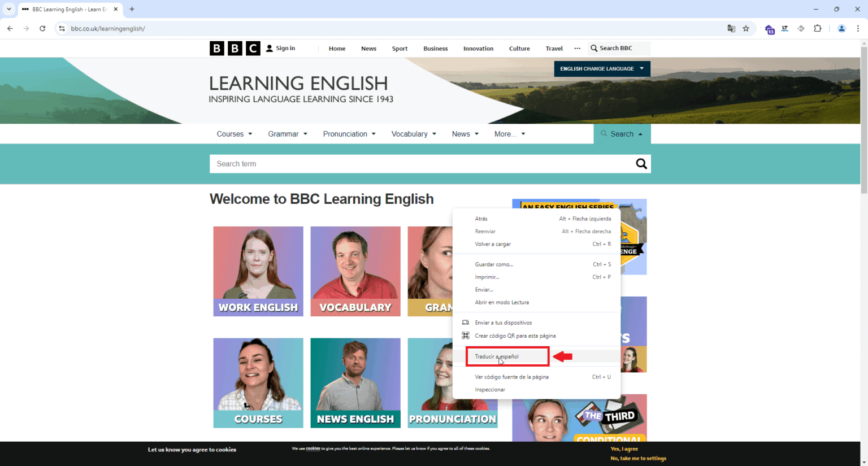Expand the Courses dropdown menu
868x466 pixels.
(x=234, y=134)
